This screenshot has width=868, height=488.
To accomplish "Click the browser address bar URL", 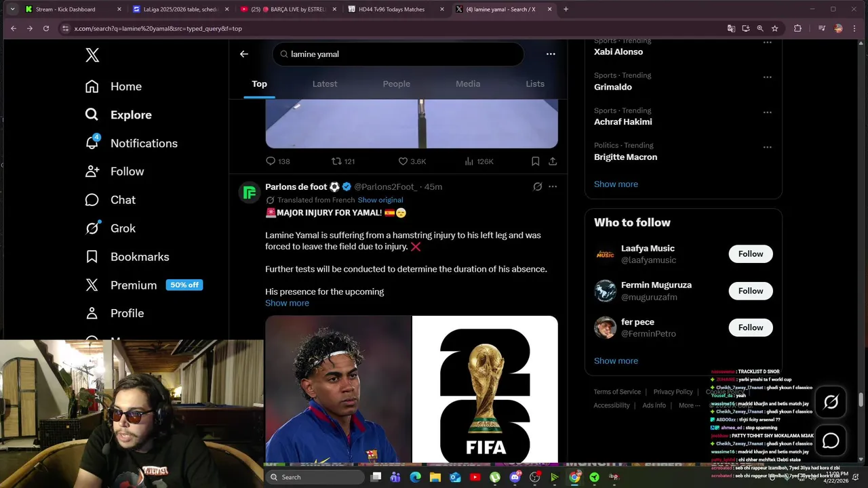I will [158, 28].
